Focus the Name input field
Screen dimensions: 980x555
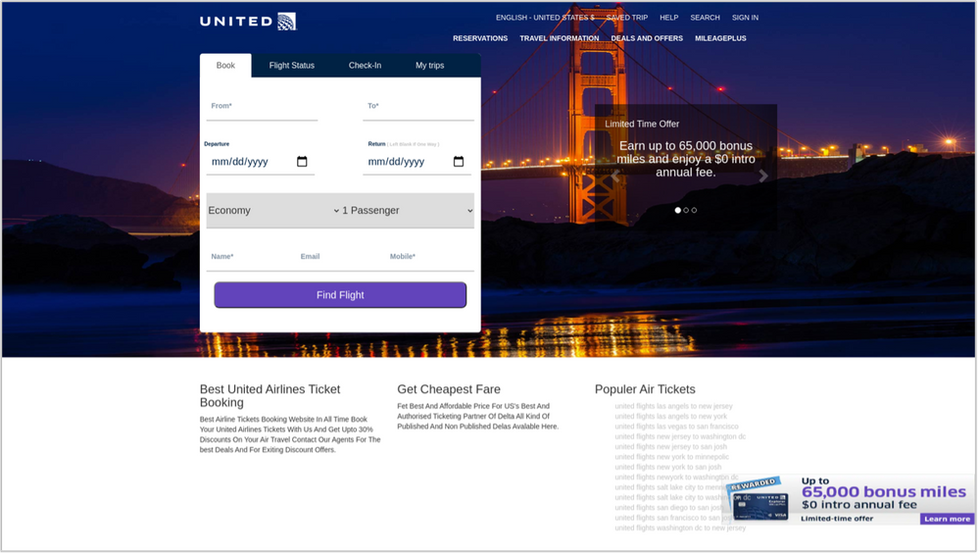tap(251, 257)
